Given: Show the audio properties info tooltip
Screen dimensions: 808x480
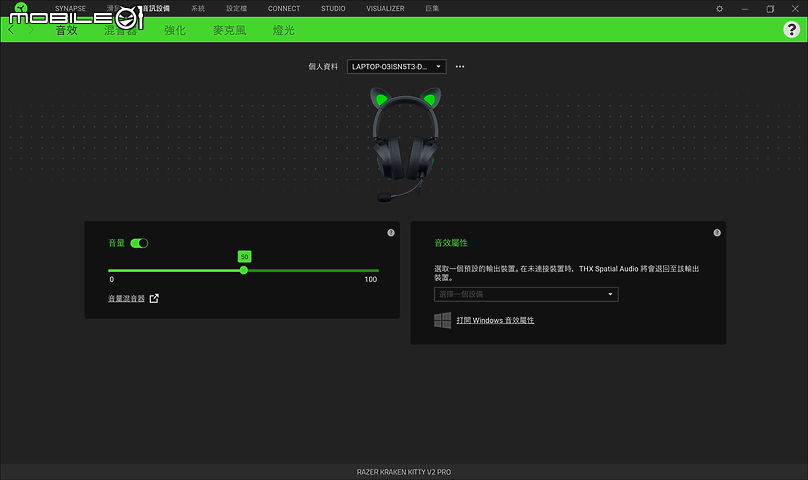Looking at the screenshot, I should pyautogui.click(x=717, y=233).
